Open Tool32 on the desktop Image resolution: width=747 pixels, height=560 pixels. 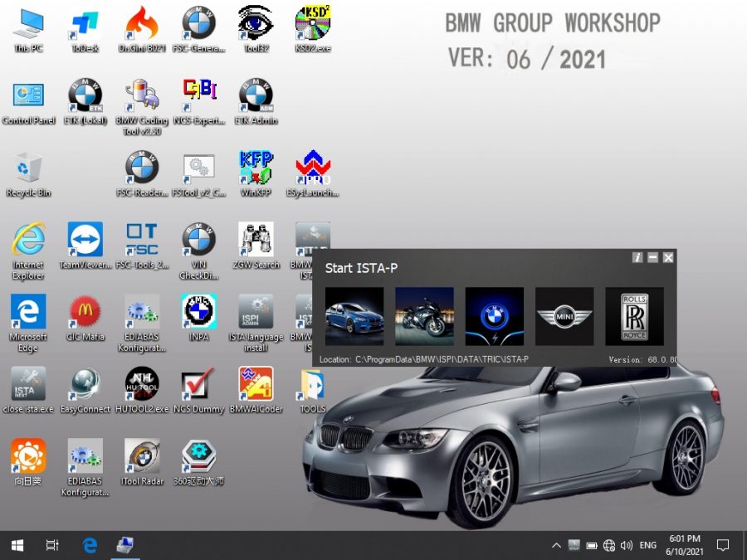[255, 27]
